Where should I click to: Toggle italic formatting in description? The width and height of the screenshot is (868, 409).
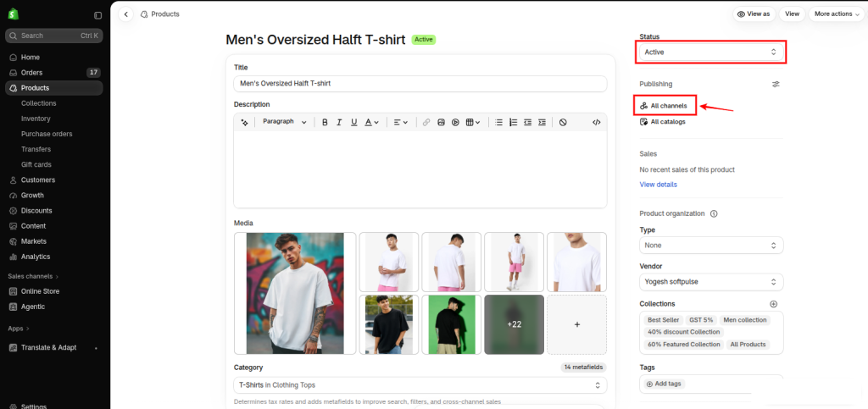point(339,122)
